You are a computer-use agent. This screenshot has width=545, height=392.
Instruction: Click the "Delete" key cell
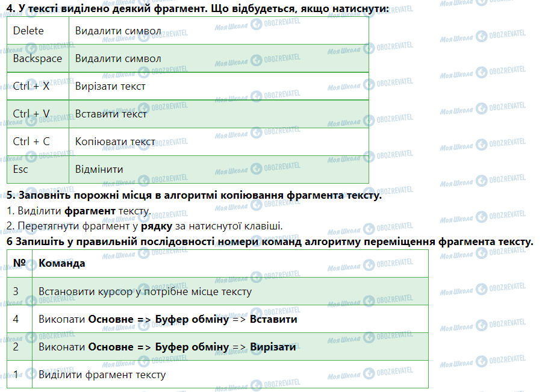(28, 31)
